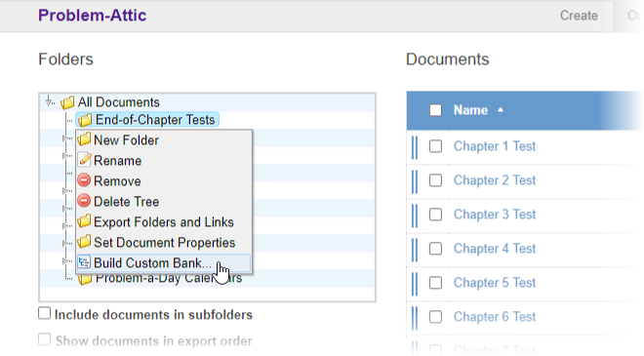The image size is (644, 356).
Task: Click the All Documents folder icon
Action: (67, 102)
